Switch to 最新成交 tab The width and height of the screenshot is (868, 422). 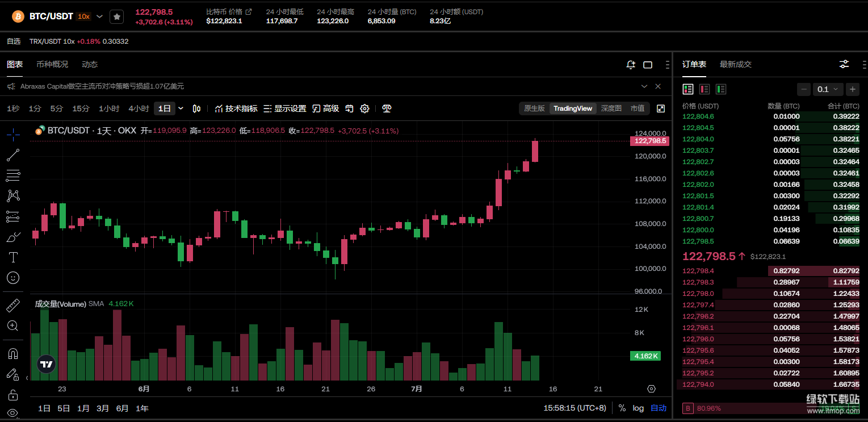(736, 64)
